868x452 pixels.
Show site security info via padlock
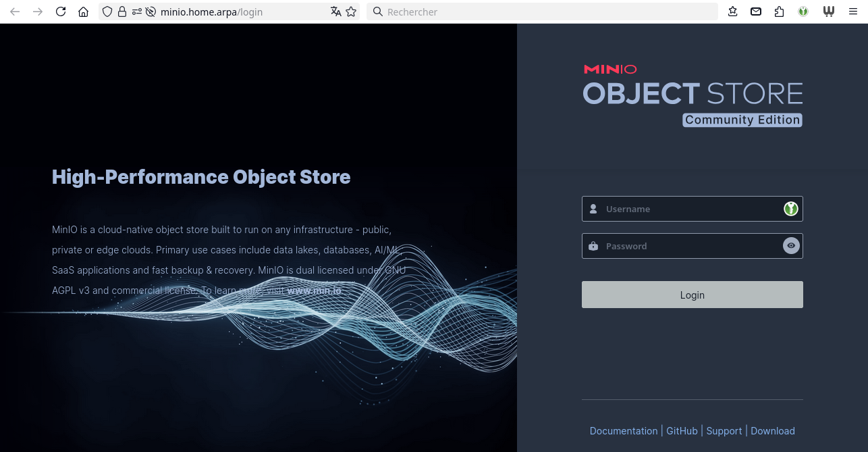click(x=122, y=11)
